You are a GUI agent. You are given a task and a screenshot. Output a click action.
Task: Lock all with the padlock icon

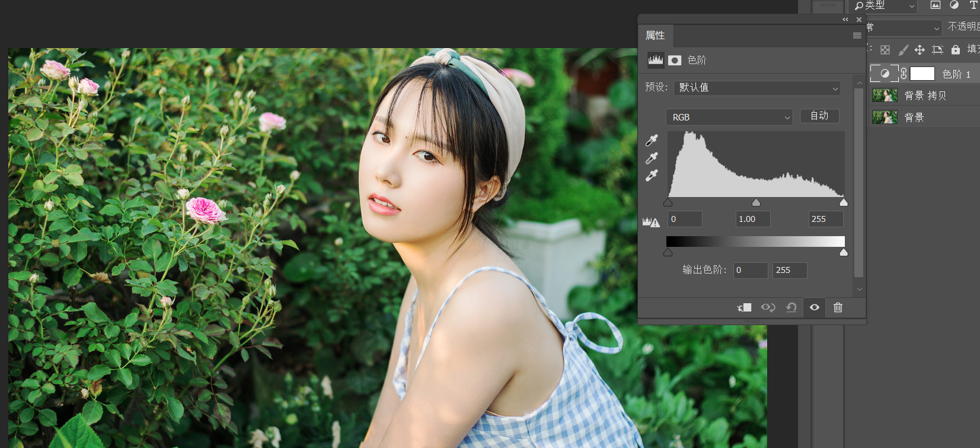coord(955,50)
